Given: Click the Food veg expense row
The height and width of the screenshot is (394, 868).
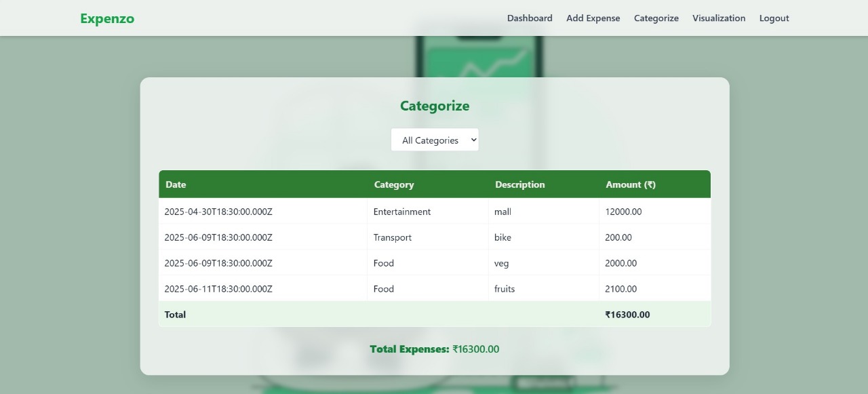Looking at the screenshot, I should coord(435,262).
